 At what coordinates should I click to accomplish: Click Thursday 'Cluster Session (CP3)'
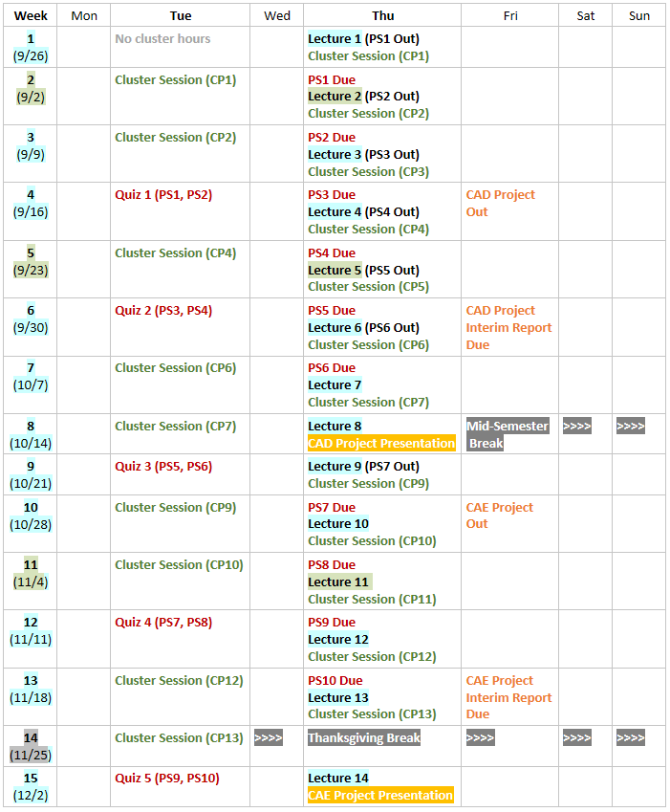368,171
